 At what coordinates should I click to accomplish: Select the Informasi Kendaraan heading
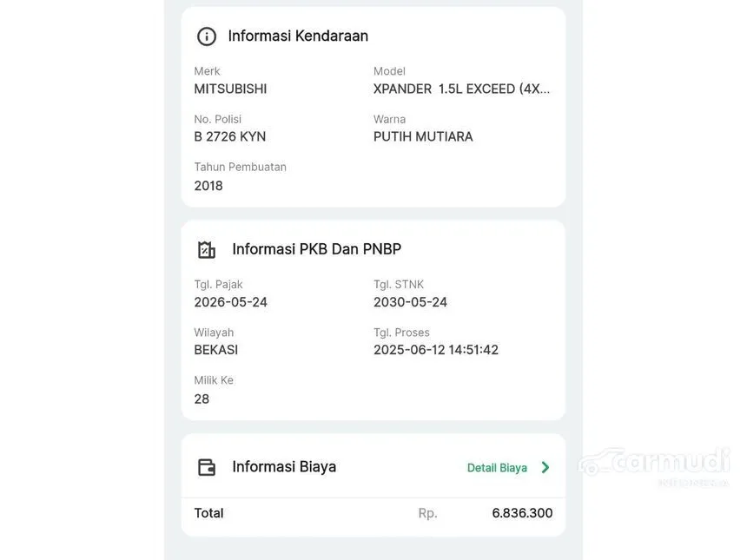point(298,36)
